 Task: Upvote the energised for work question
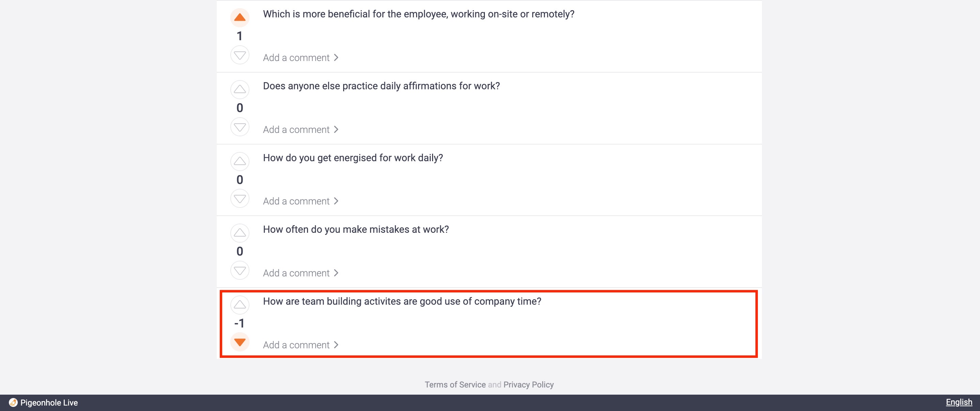(x=240, y=161)
